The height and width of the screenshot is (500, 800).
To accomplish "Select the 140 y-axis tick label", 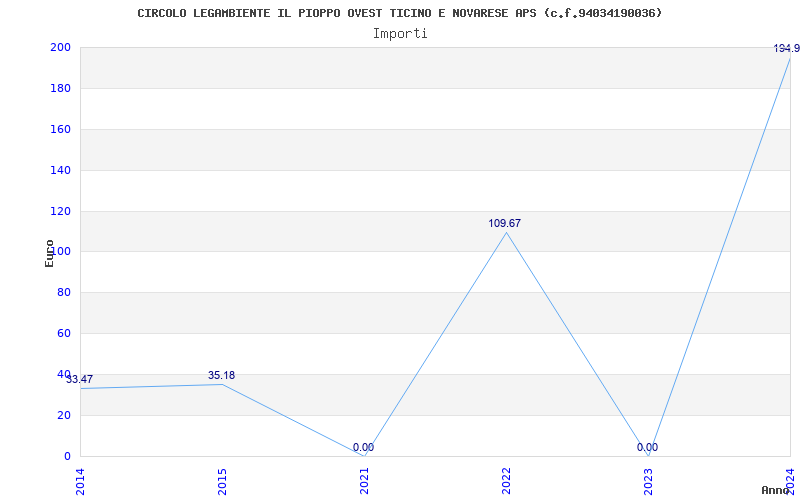I will coord(60,170).
